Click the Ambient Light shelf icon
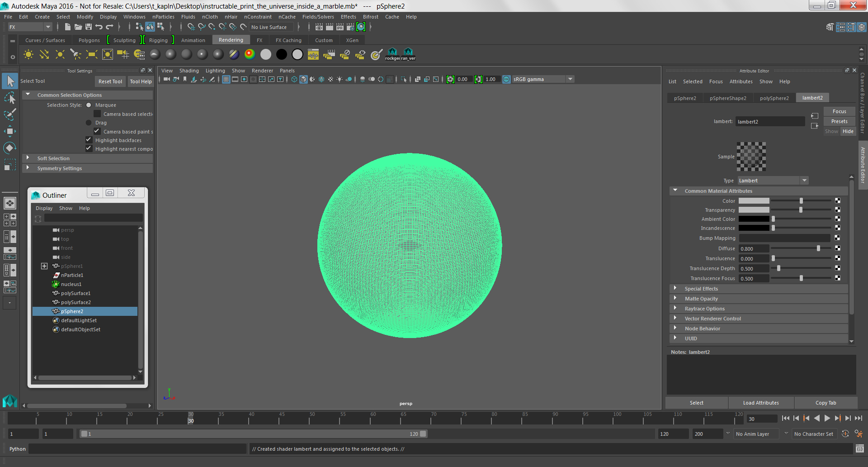 pos(28,55)
